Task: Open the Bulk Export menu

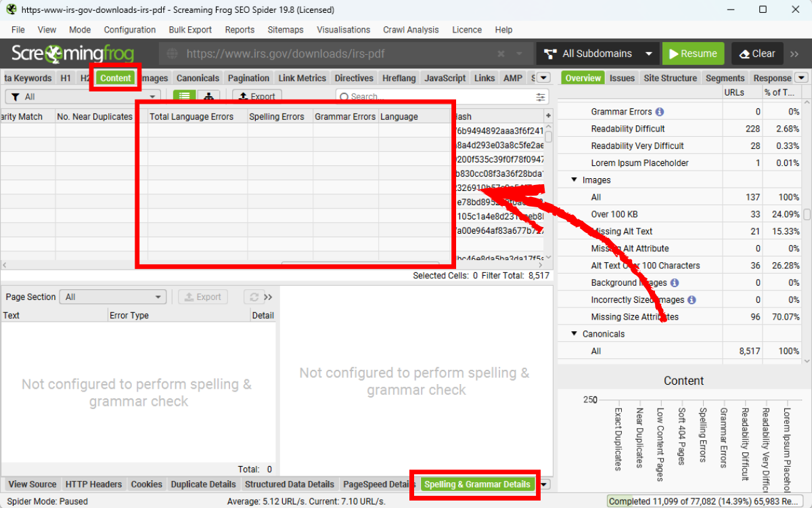Action: tap(190, 30)
